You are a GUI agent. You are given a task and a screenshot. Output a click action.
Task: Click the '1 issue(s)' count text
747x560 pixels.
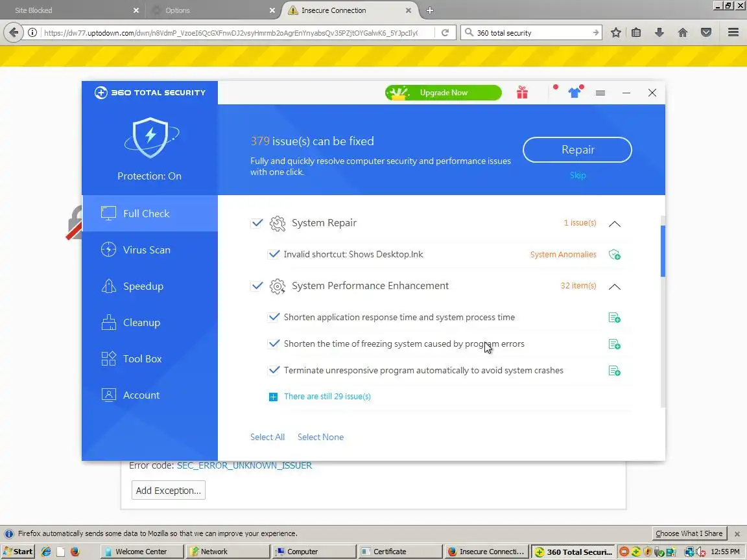[x=580, y=223]
